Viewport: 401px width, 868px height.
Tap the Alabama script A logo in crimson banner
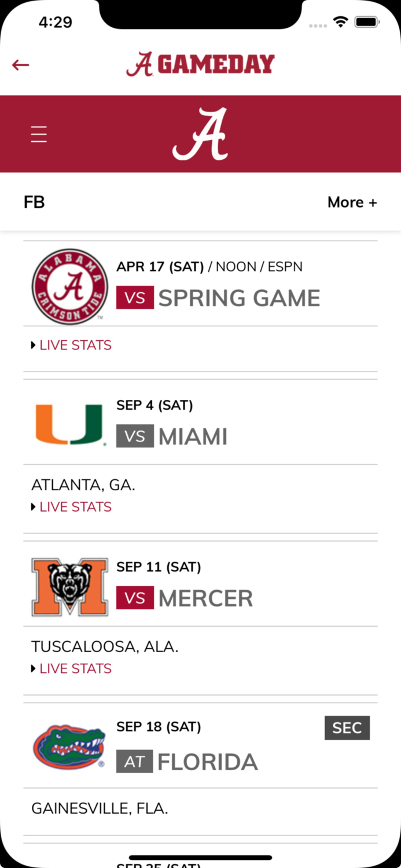(x=200, y=133)
